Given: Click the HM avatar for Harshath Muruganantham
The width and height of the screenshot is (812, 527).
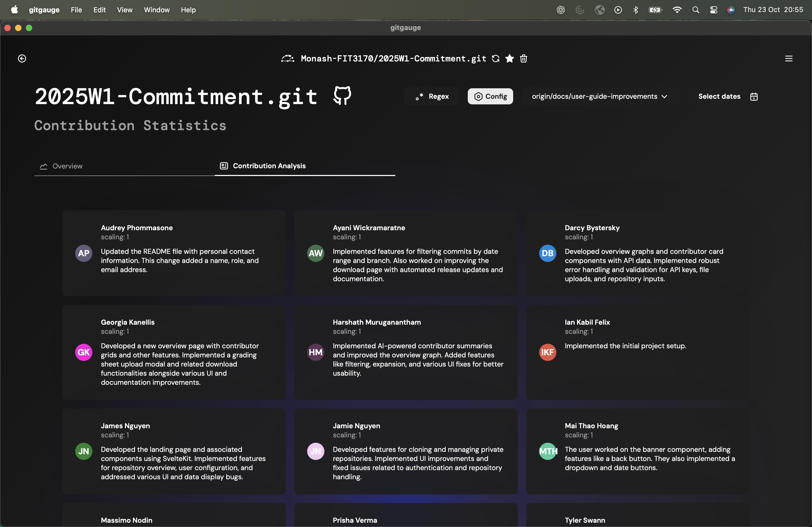Looking at the screenshot, I should coord(316,352).
